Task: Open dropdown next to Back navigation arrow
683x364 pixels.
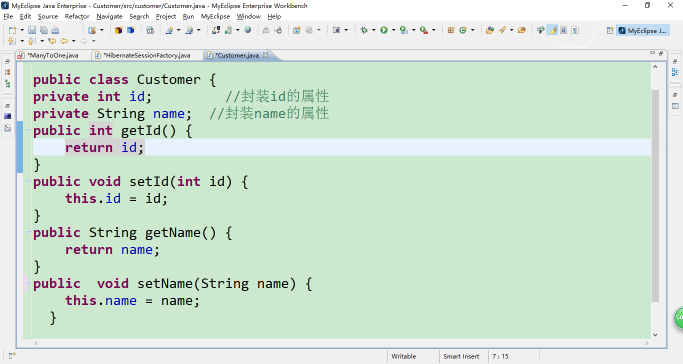Action: [x=73, y=41]
